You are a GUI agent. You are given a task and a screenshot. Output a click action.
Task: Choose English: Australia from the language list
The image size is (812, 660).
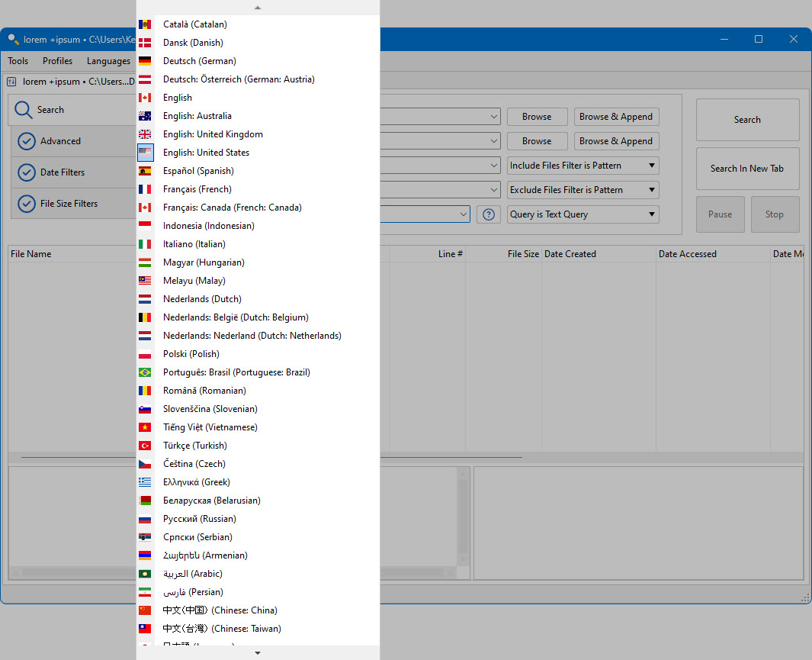(x=258, y=116)
